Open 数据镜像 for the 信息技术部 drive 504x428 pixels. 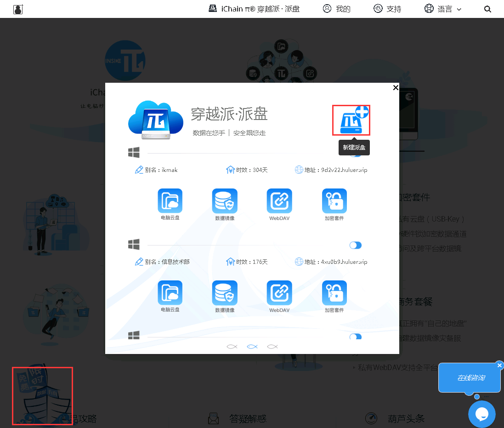coord(225,293)
